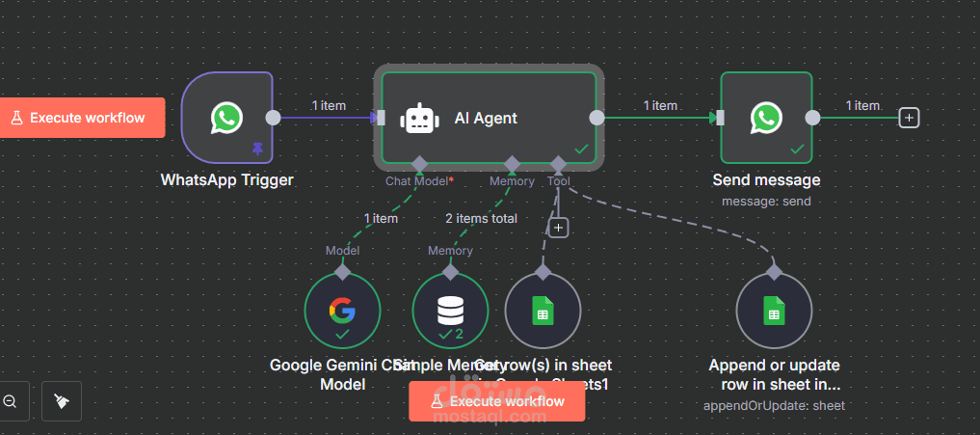Open the Append or update row node

point(774,311)
